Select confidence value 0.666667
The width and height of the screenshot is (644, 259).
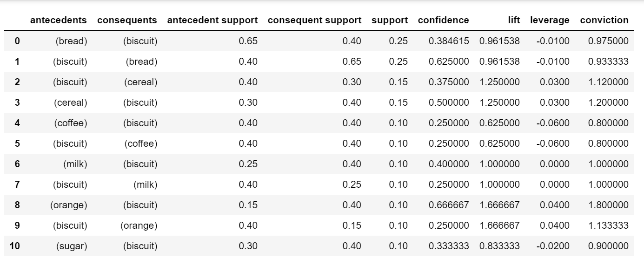pos(449,205)
